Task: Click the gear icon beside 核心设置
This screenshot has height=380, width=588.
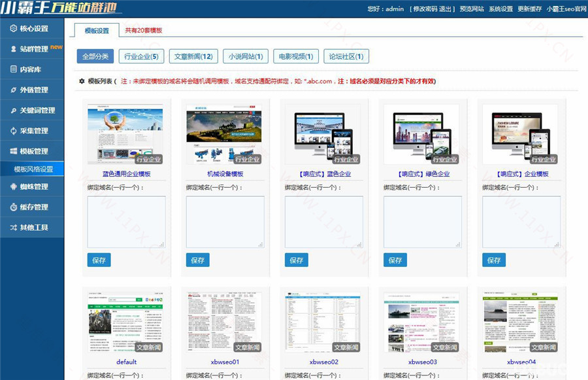Action: [13, 29]
